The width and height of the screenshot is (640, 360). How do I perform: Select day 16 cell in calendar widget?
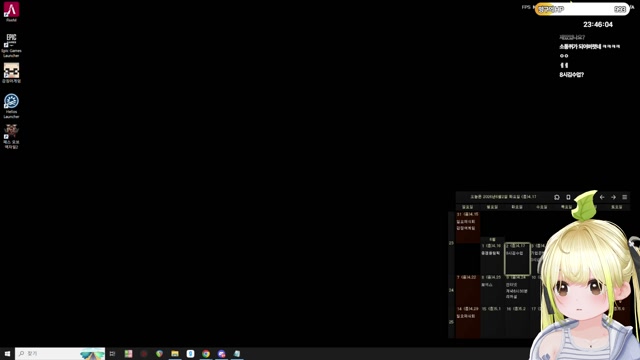(x=517, y=322)
